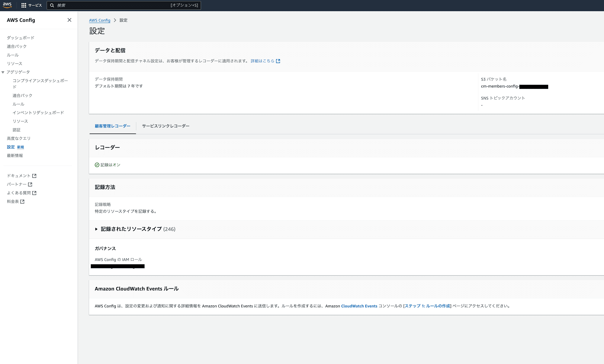Open インベントリダッシュボード under アグリゲータ

38,113
